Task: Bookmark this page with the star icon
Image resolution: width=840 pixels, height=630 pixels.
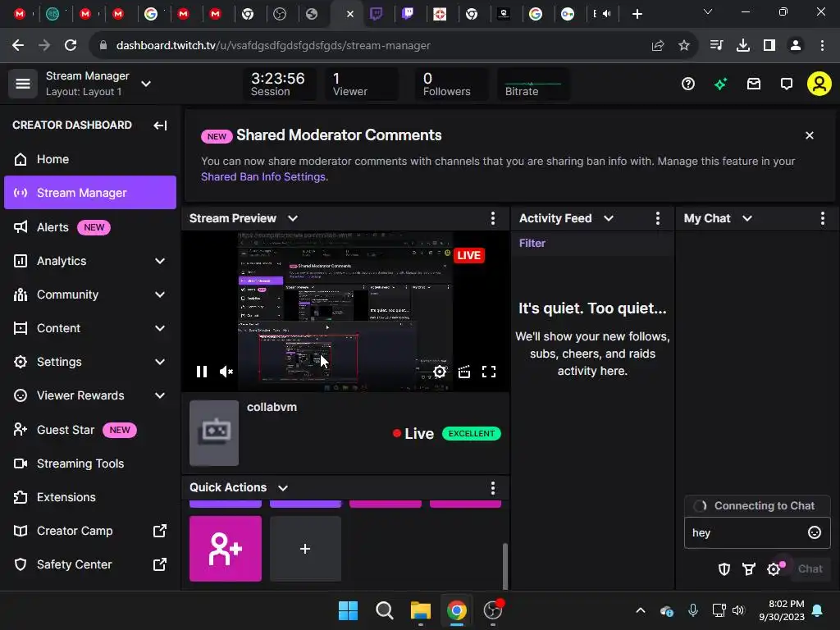Action: click(683, 46)
